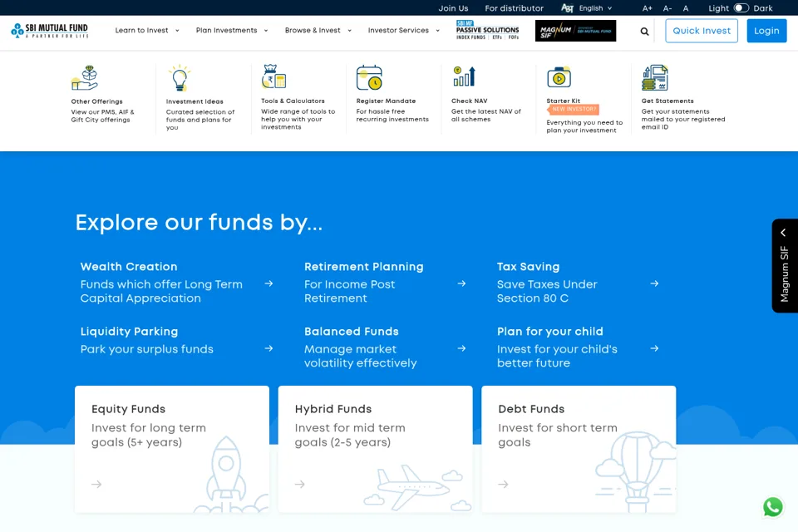This screenshot has height=532, width=798.
Task: Click the NEW INVESTOR? badge
Action: [x=573, y=110]
